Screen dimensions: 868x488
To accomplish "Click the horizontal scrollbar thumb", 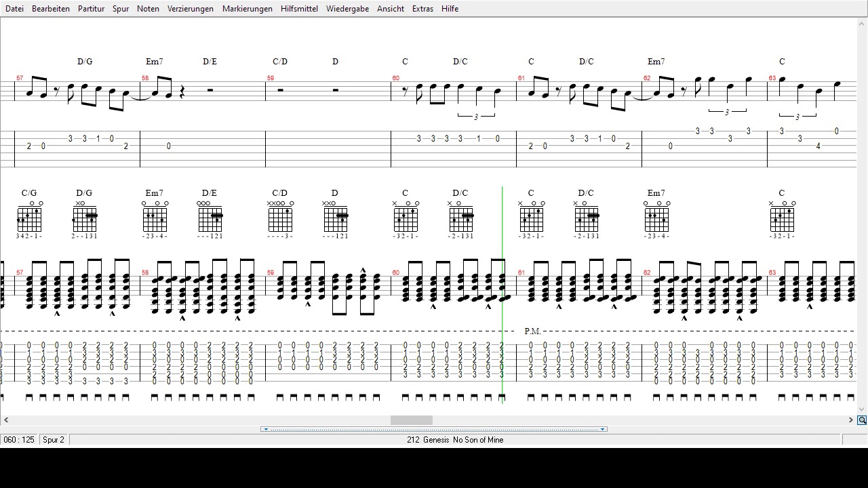I will tap(411, 420).
